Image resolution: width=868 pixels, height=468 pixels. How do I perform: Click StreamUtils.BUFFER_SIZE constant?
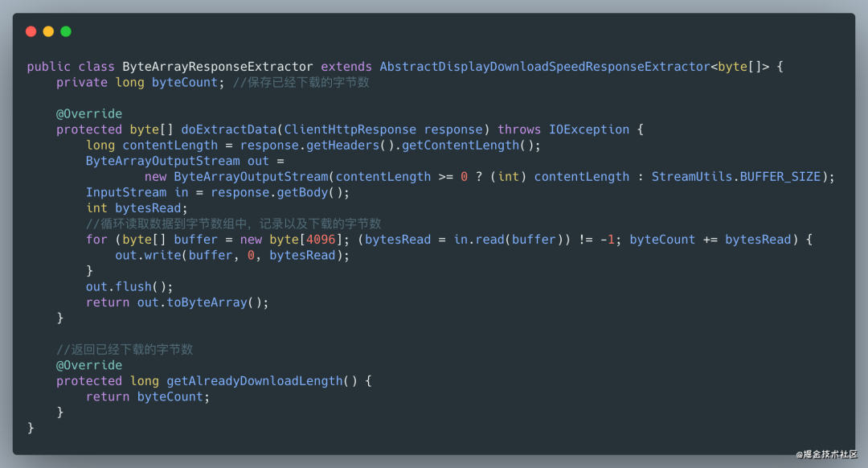pyautogui.click(x=735, y=177)
